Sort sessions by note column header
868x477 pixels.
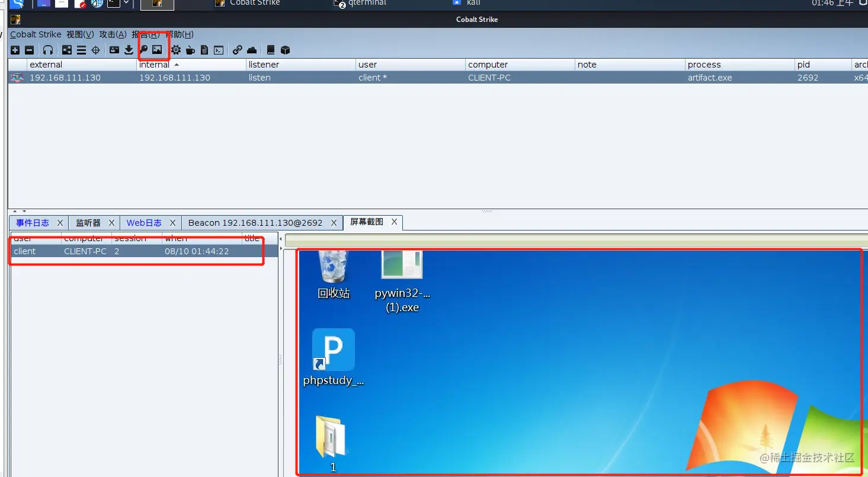630,65
